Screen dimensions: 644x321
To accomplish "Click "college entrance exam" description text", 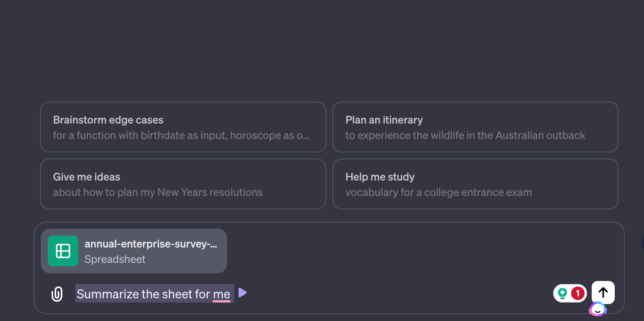I will [x=478, y=192].
